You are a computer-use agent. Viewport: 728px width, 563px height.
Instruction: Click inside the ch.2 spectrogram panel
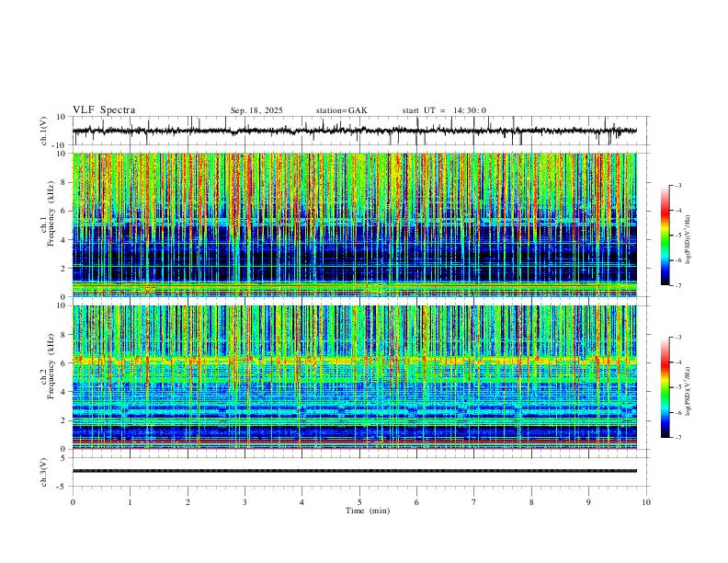click(355, 377)
